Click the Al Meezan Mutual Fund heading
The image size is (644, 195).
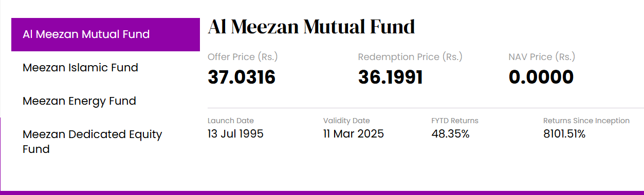(311, 27)
